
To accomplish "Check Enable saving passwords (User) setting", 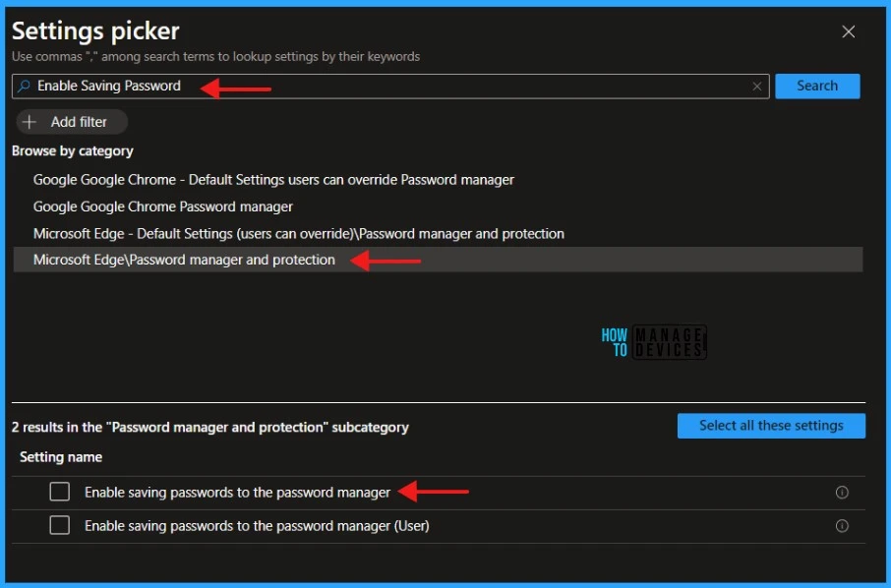I will (60, 525).
